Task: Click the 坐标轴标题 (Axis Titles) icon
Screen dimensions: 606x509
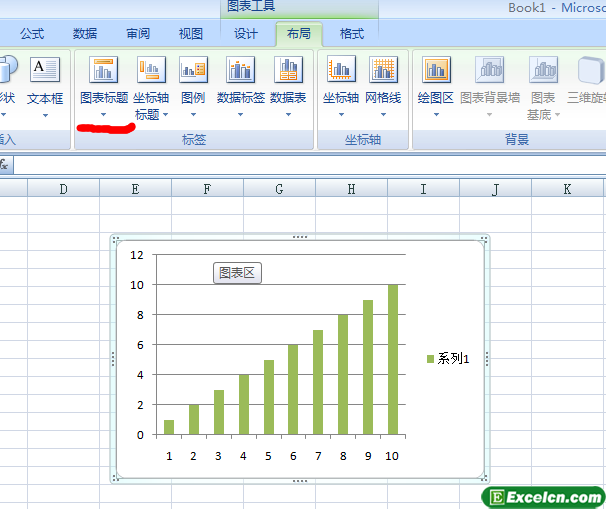Action: (x=151, y=70)
